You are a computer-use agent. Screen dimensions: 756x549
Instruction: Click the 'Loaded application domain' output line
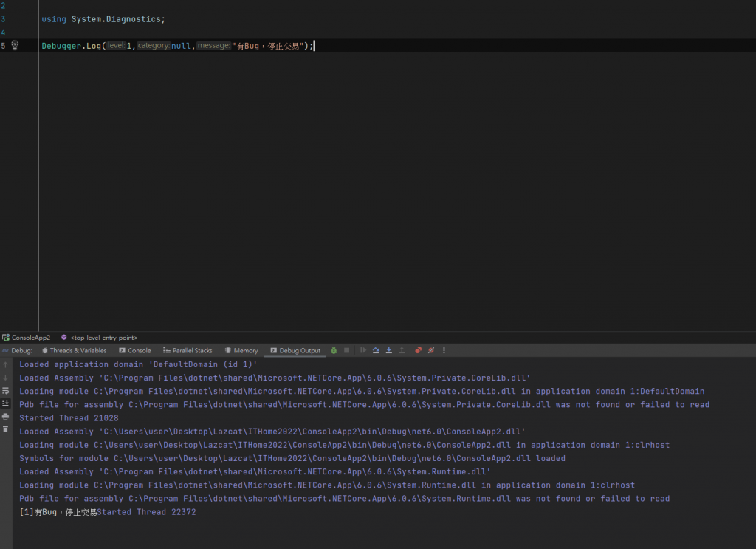pos(138,365)
